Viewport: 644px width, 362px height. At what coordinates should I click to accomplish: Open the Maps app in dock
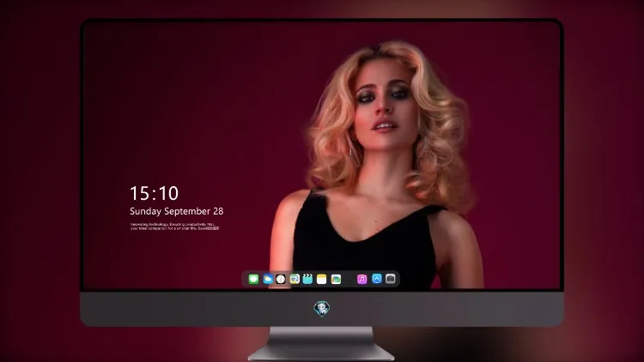coord(295,279)
